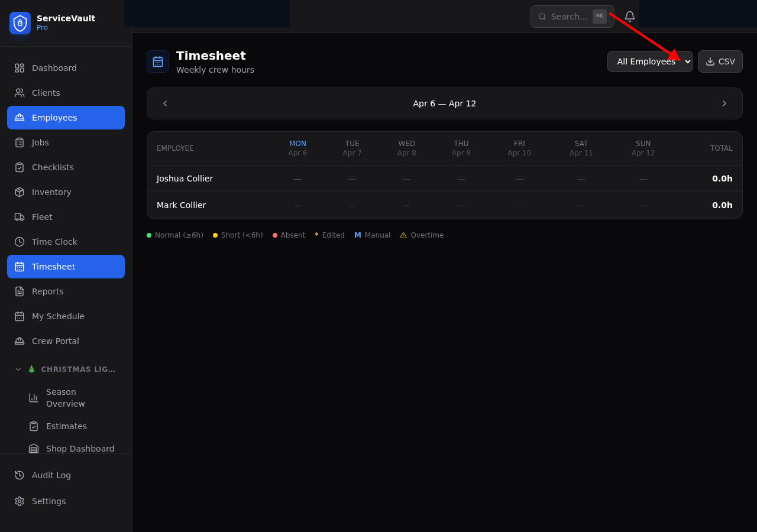
Task: Export timesheet as CSV
Action: coord(720,61)
